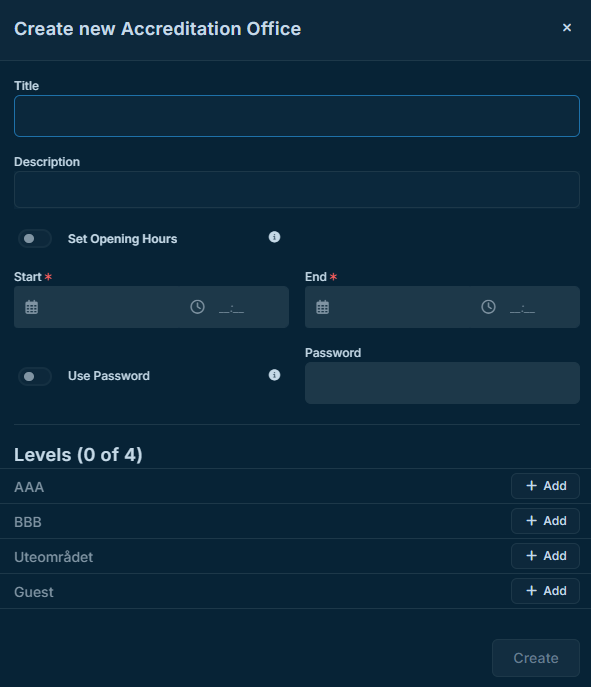Click into the Description field

tap(297, 189)
